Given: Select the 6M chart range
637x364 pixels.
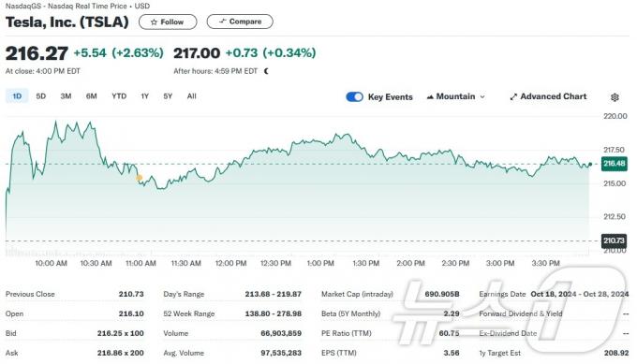Looking at the screenshot, I should click(x=92, y=96).
